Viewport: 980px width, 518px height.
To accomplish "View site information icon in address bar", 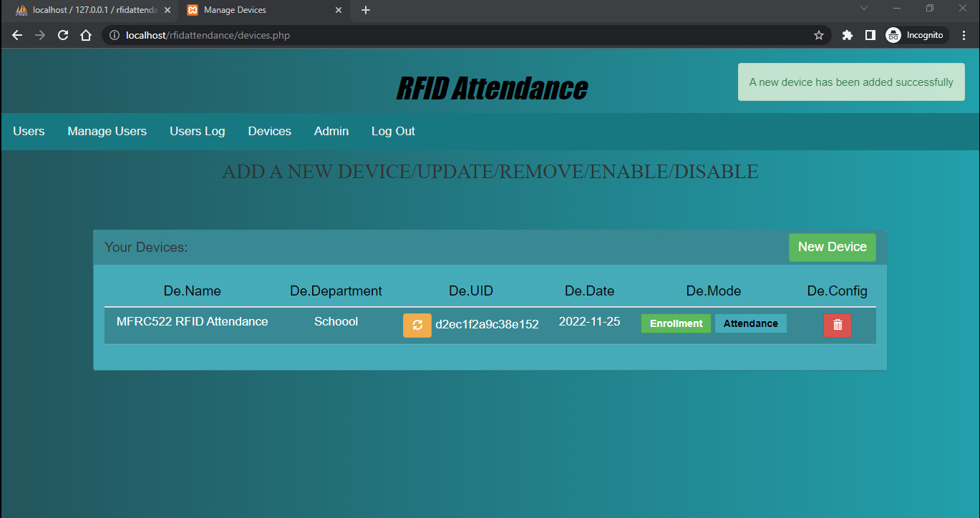I will pos(115,35).
